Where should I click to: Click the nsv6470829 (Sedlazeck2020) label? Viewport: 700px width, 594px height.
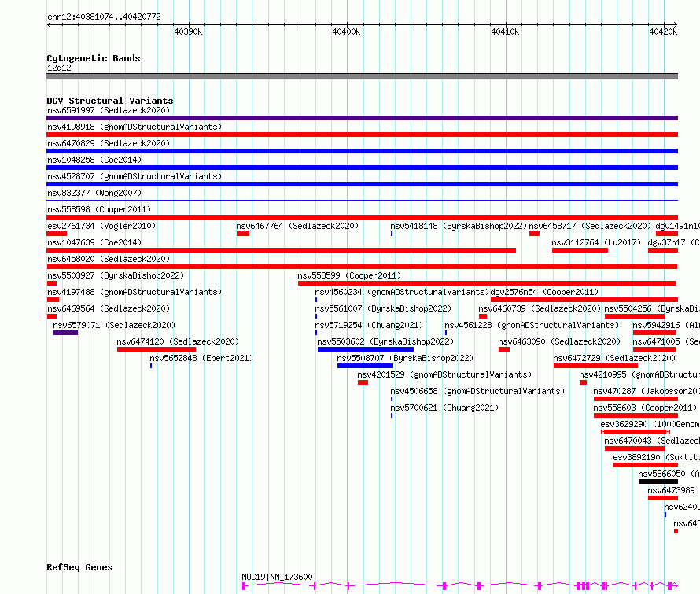pos(109,143)
